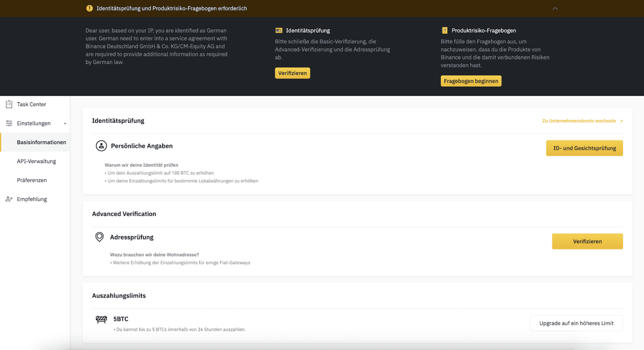Click arrow next to Unternehmenskonto wechseln
Image resolution: width=644 pixels, height=350 pixels.
(622, 121)
